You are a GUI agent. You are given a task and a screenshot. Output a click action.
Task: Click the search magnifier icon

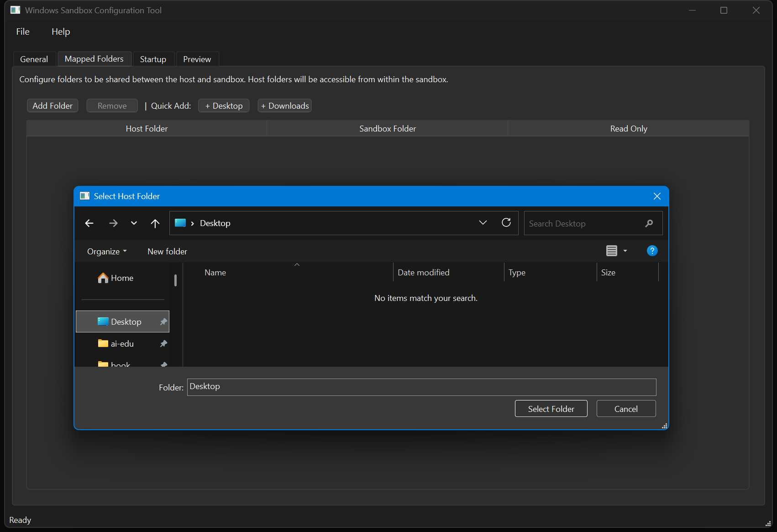(x=649, y=223)
